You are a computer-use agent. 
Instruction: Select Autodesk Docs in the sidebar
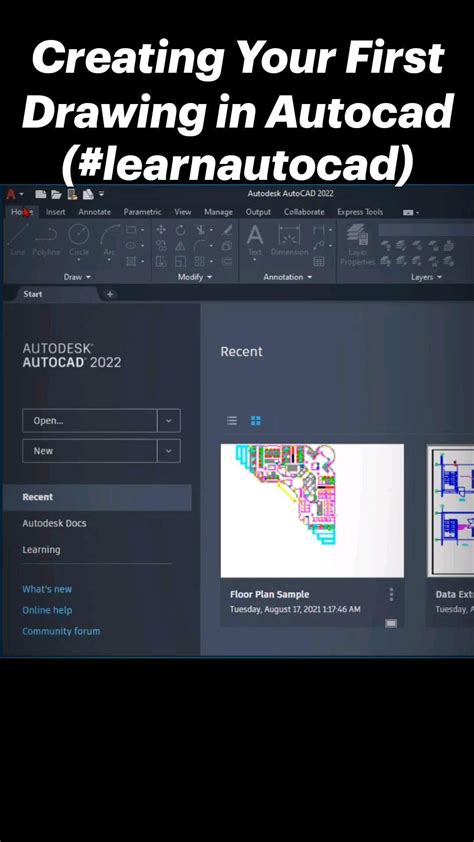click(x=54, y=523)
